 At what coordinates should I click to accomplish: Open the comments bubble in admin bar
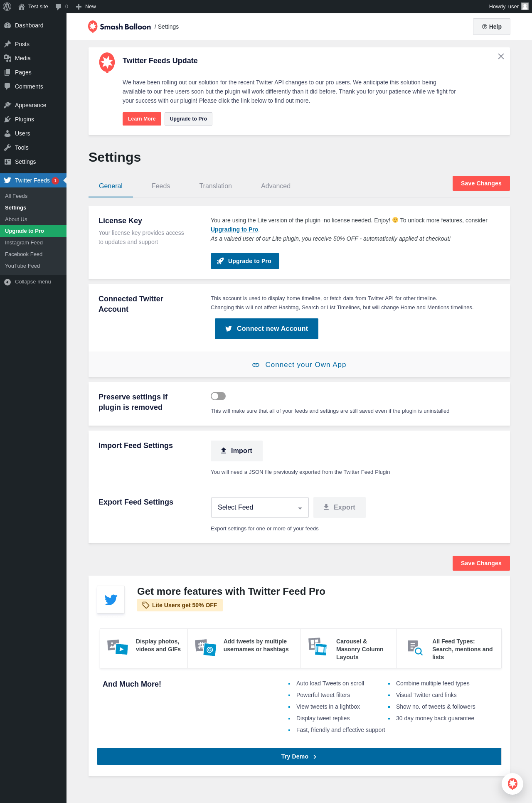tap(62, 7)
